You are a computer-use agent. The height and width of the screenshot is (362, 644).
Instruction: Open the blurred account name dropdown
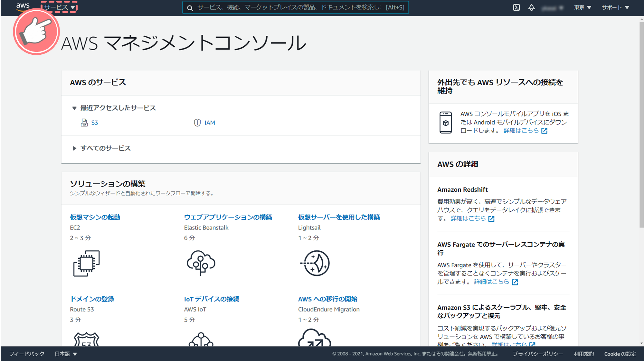pyautogui.click(x=553, y=8)
